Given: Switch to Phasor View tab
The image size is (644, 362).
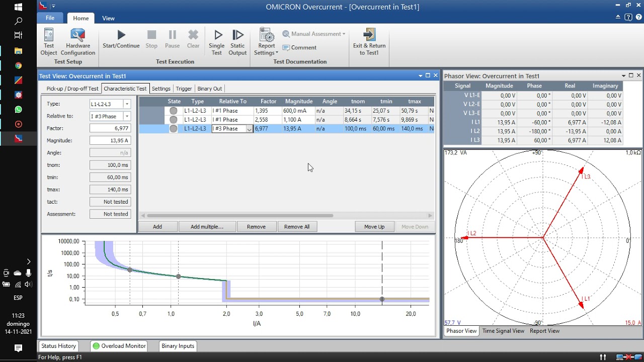Looking at the screenshot, I should point(461,331).
